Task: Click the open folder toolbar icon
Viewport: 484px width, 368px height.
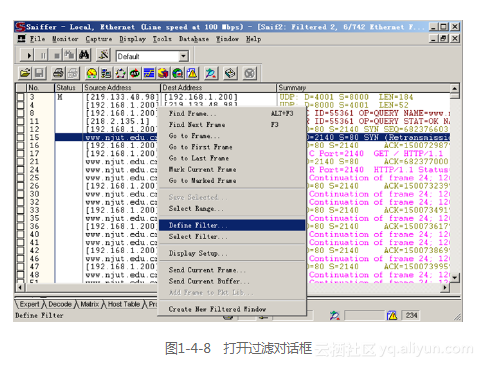Action: [x=25, y=73]
